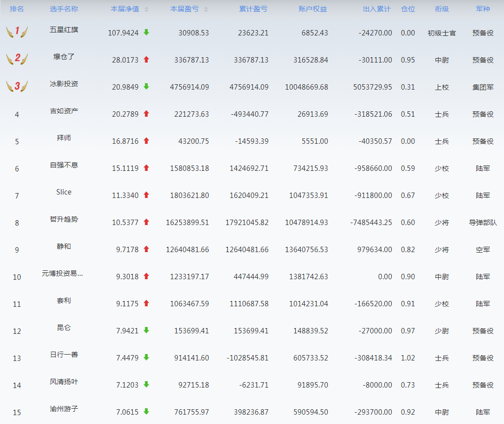
Task: Open contestant 哲升趋势
Action: [x=64, y=219]
